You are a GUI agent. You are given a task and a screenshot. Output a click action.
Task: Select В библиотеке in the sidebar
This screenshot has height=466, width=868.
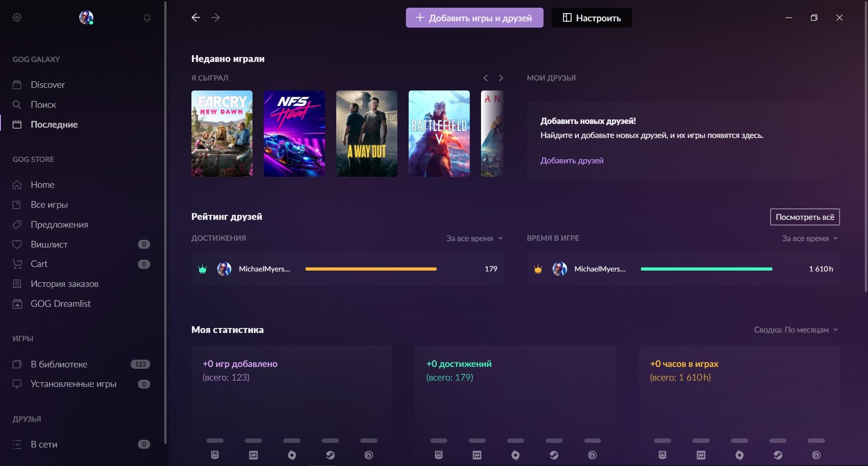[59, 364]
